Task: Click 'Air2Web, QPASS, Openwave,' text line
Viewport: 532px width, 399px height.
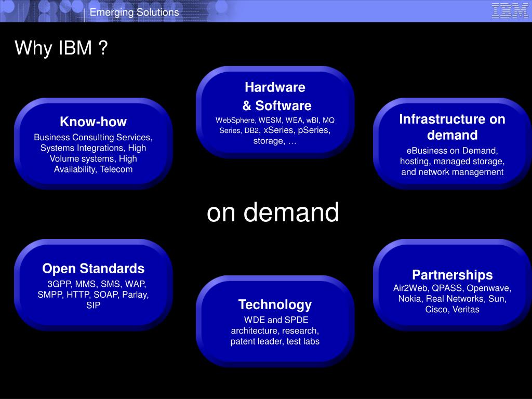Action: click(x=453, y=288)
